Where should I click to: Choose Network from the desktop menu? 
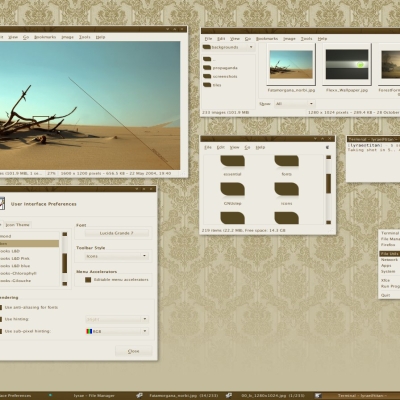tap(389, 260)
